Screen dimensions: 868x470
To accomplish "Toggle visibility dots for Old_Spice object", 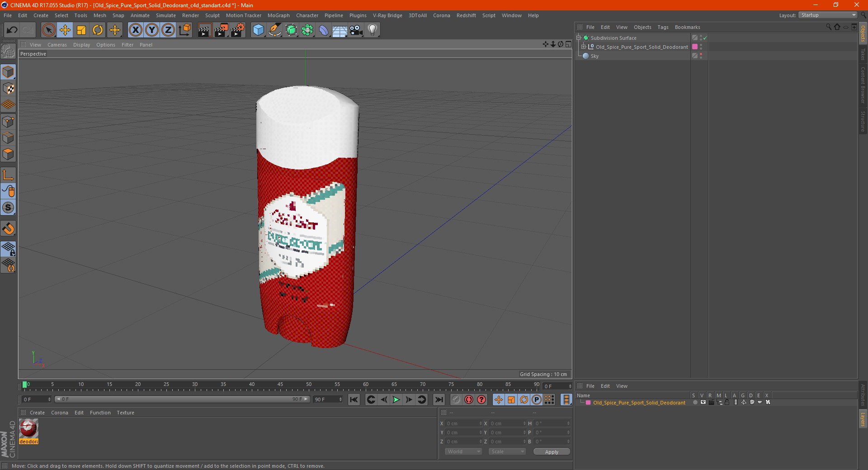I will pyautogui.click(x=701, y=47).
